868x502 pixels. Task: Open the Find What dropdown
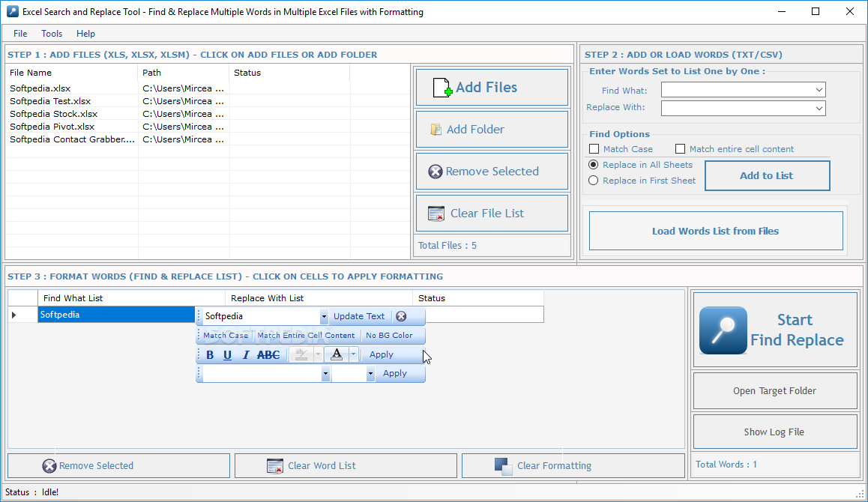(819, 90)
